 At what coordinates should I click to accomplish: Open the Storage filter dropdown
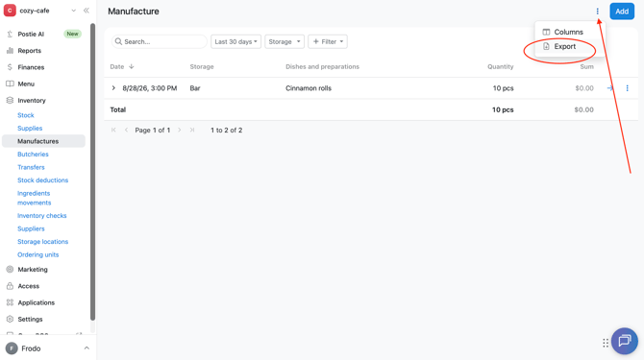click(x=285, y=41)
